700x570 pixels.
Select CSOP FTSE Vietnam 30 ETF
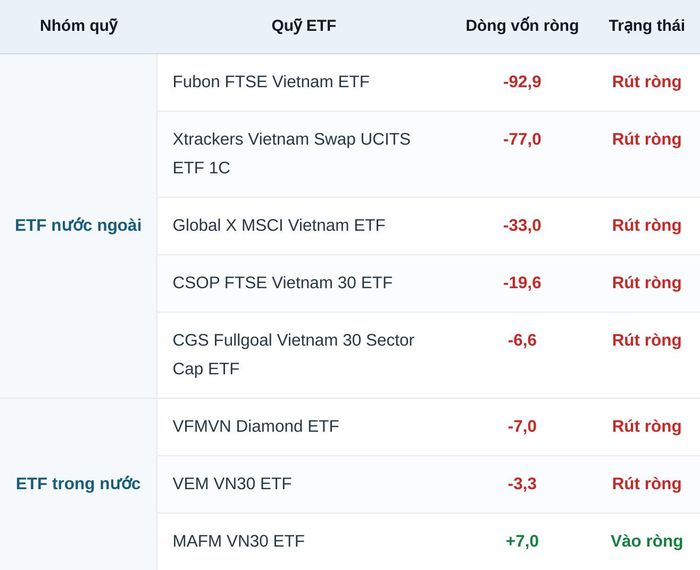[x=283, y=283]
